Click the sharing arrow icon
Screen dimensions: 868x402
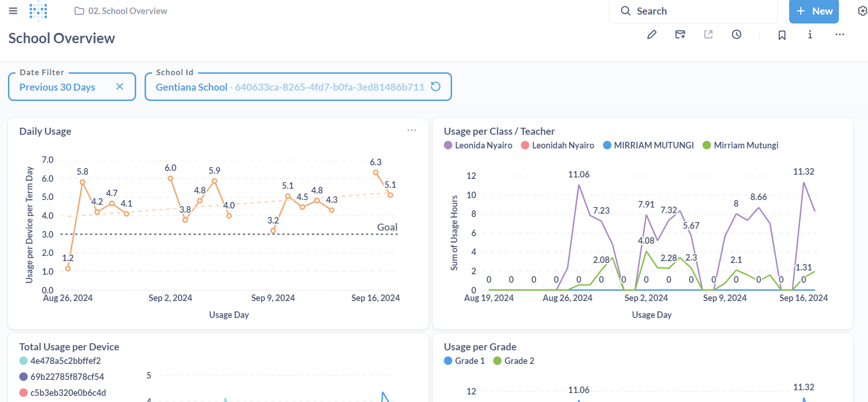click(708, 34)
